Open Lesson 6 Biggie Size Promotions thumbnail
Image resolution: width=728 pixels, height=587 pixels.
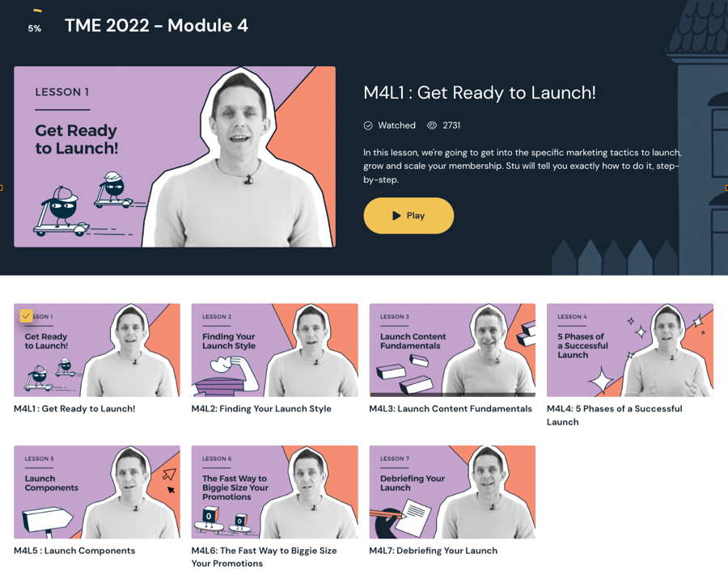pos(275,492)
